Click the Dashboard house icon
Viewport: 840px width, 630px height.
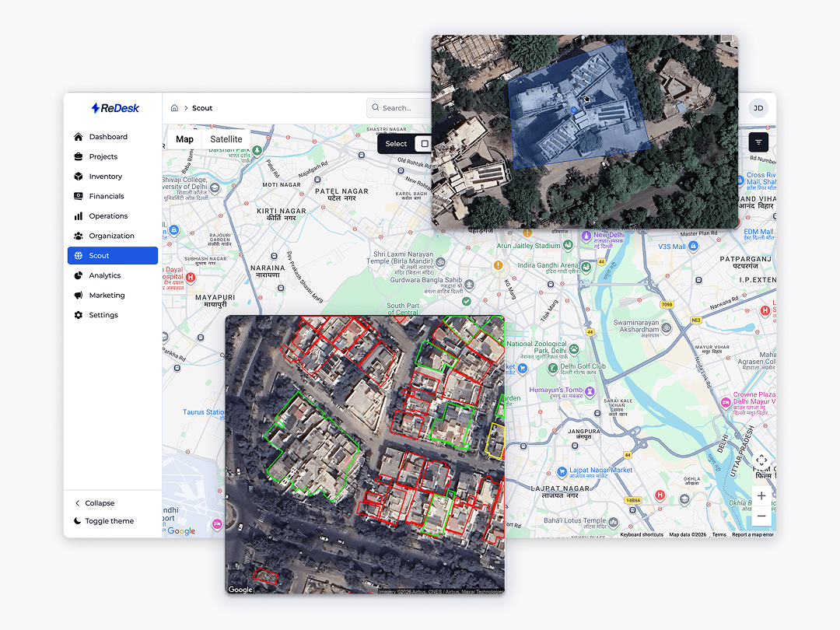[79, 137]
